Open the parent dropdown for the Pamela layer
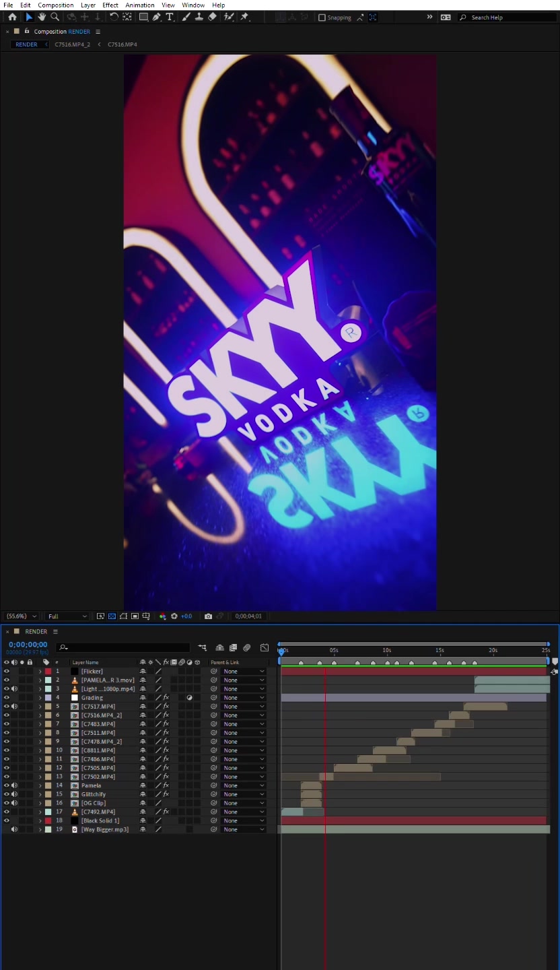 click(x=244, y=785)
